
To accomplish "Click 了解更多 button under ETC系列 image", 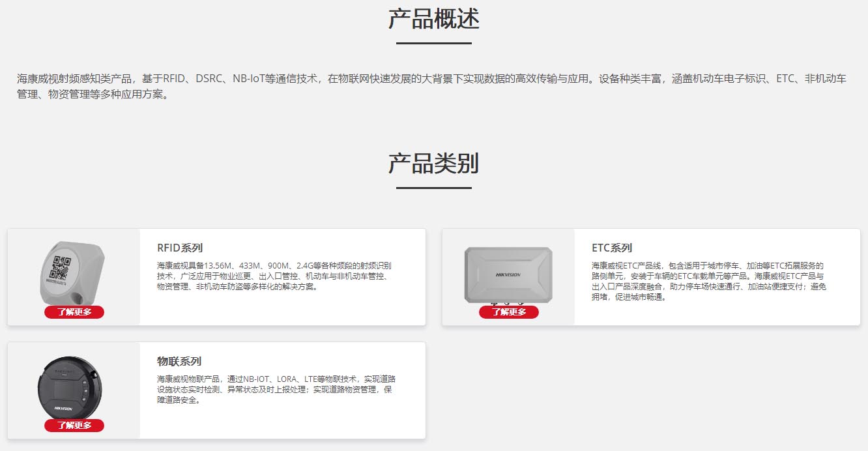I will 509,312.
